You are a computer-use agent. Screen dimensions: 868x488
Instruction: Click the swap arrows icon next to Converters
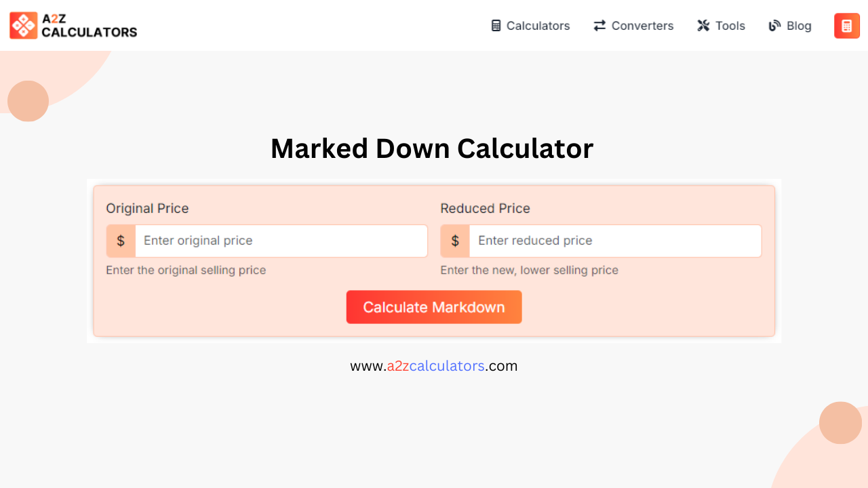(x=599, y=25)
